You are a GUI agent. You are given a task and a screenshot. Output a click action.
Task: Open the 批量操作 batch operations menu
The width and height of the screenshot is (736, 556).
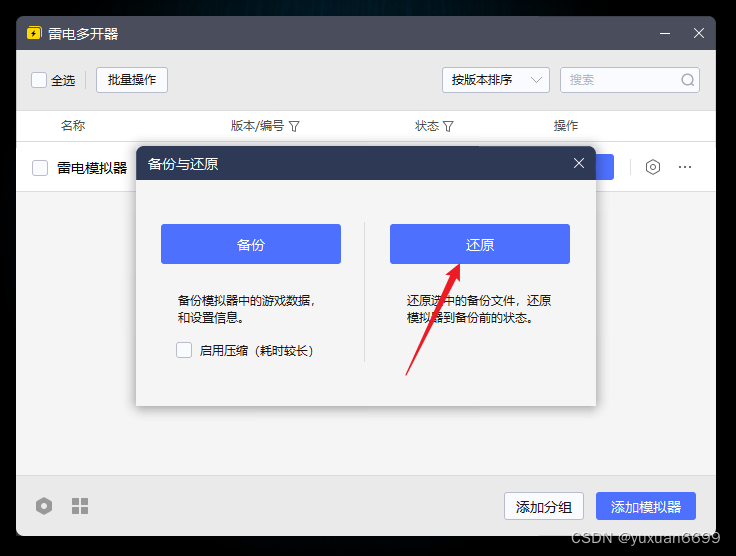tap(132, 80)
